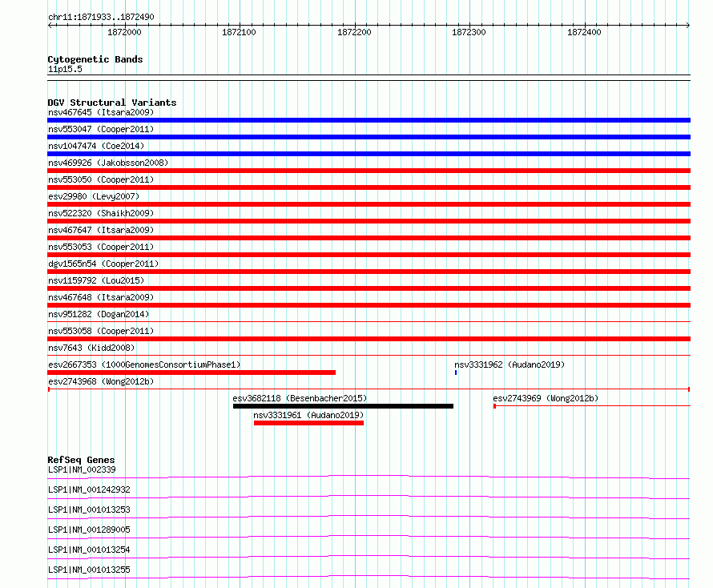Open the nsv1047474 (Coe2014) variant
Viewport: 713px width, 588px height.
(96, 146)
